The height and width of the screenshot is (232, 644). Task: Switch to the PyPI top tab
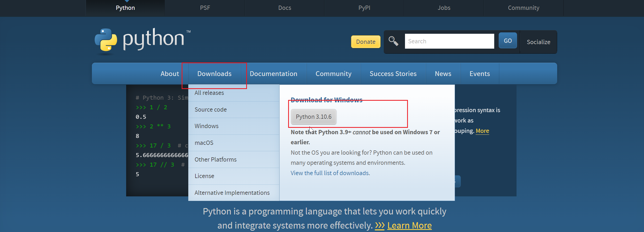click(364, 8)
